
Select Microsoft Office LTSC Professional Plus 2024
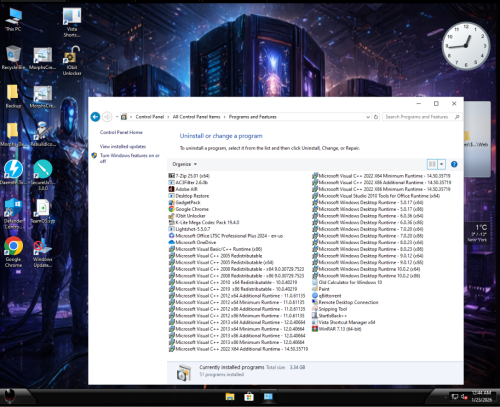coord(226,236)
